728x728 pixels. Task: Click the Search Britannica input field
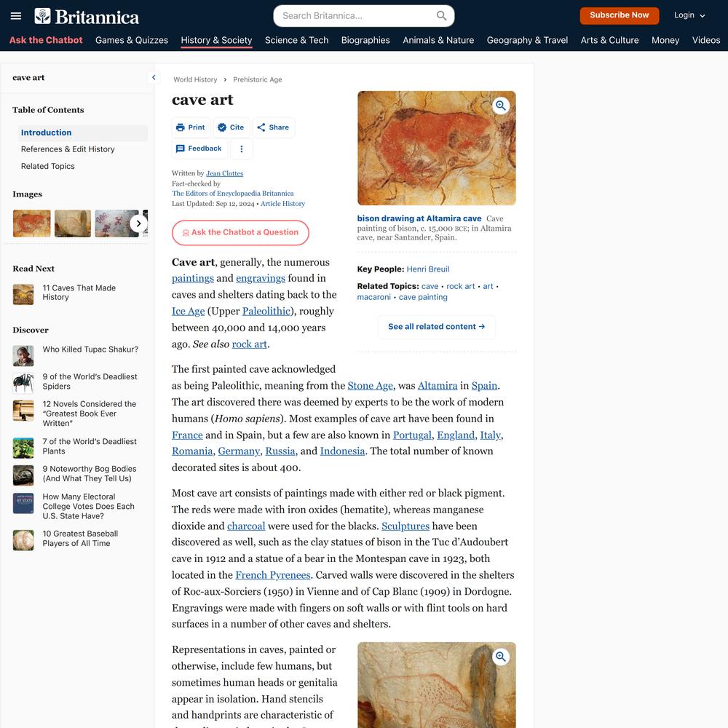pos(357,16)
